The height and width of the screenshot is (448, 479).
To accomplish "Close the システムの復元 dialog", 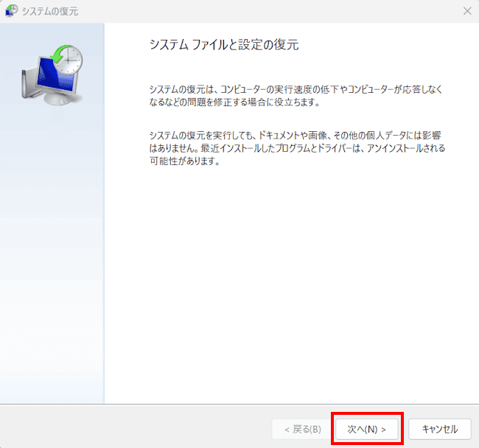I will coord(467,11).
